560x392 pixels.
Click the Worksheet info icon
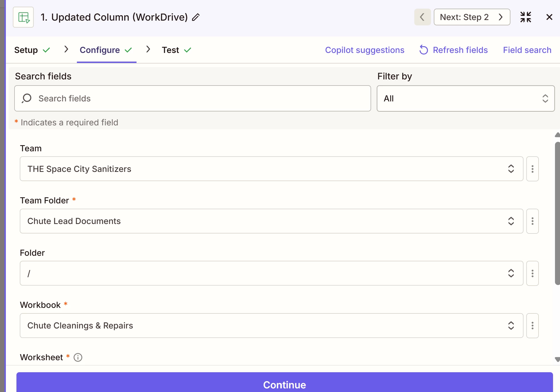78,357
